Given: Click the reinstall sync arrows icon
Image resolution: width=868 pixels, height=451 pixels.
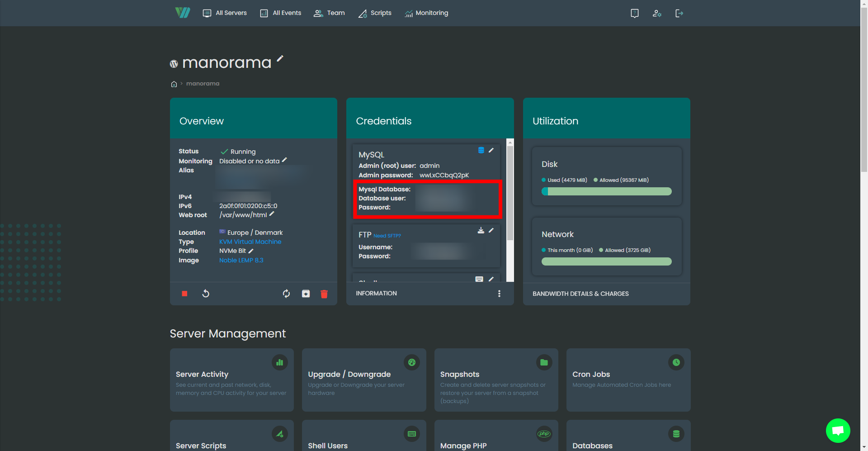Looking at the screenshot, I should click(286, 294).
